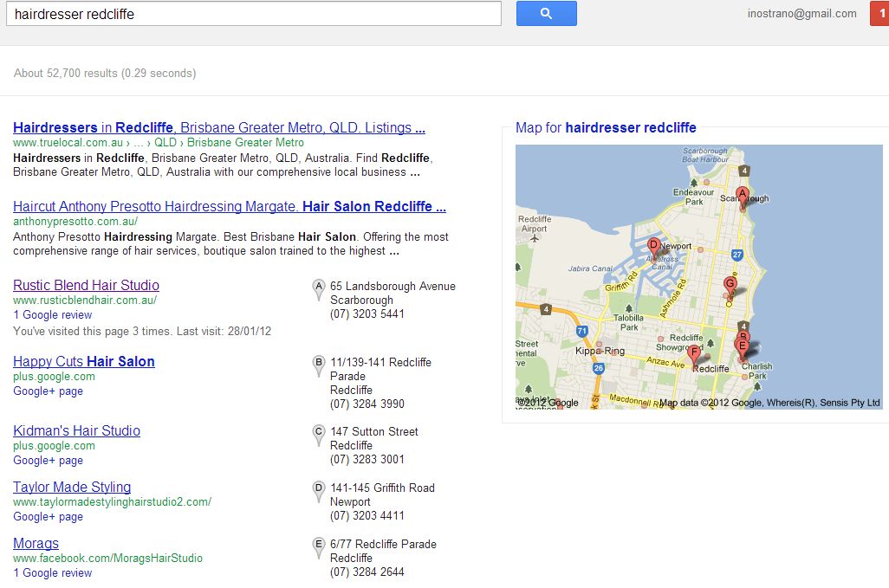The height and width of the screenshot is (588, 889).
Task: Click phone number (07) 3283 3001
Action: (x=367, y=460)
